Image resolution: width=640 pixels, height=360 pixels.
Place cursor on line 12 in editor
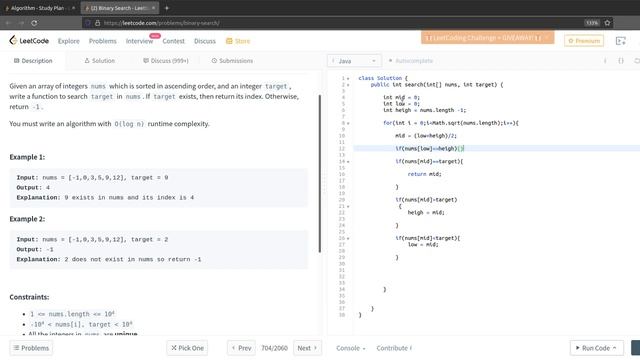pos(496,149)
